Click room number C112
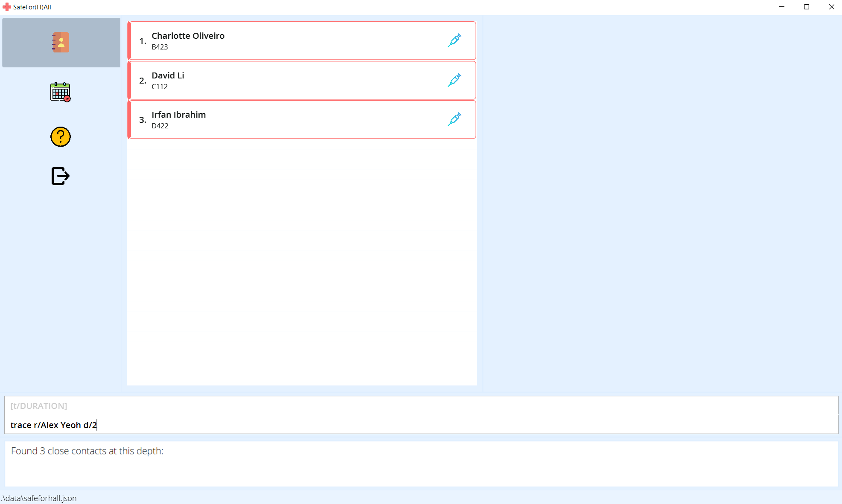Viewport: 842px width, 504px height. (160, 87)
